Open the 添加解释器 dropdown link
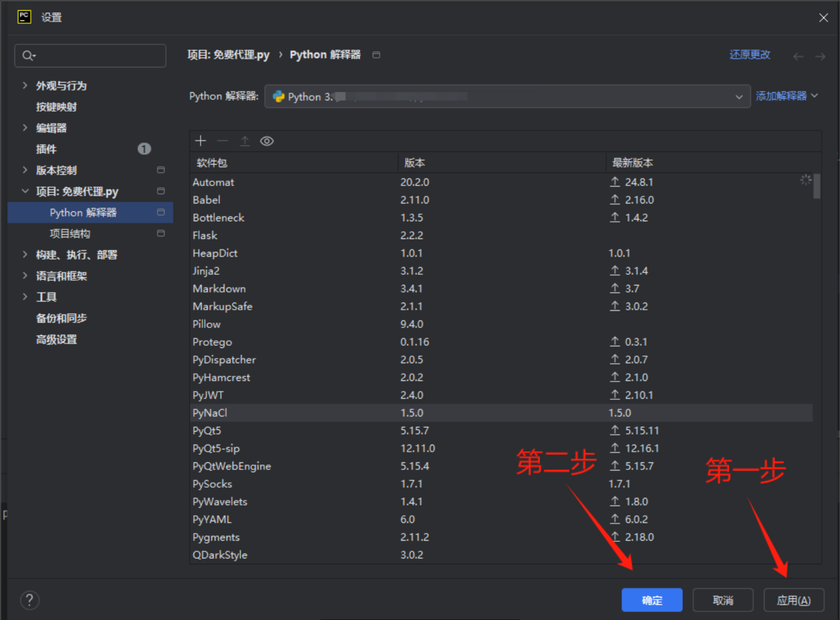The height and width of the screenshot is (620, 840). 787,96
